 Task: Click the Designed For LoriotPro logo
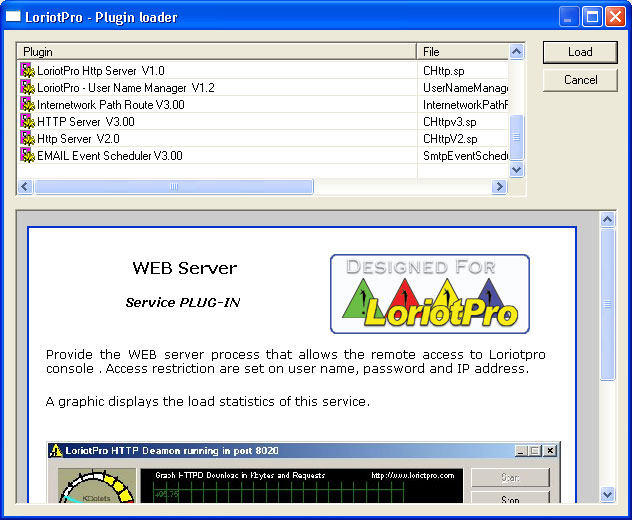pyautogui.click(x=430, y=294)
